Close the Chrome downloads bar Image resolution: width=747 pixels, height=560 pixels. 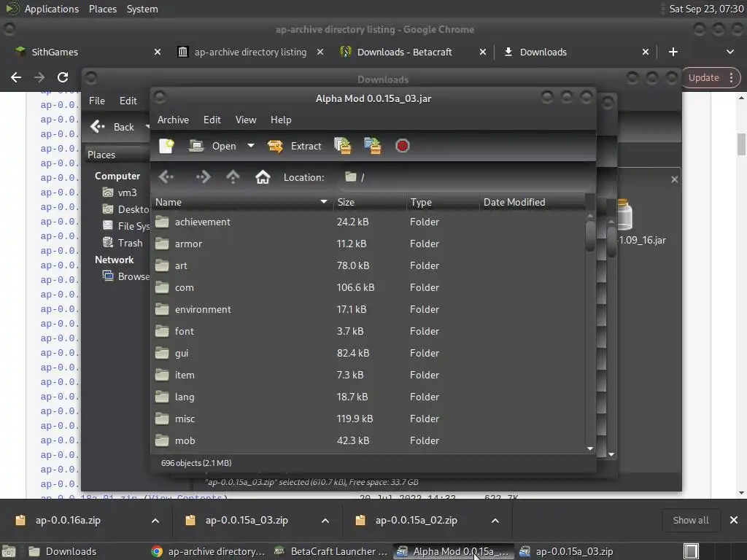pyautogui.click(x=734, y=521)
